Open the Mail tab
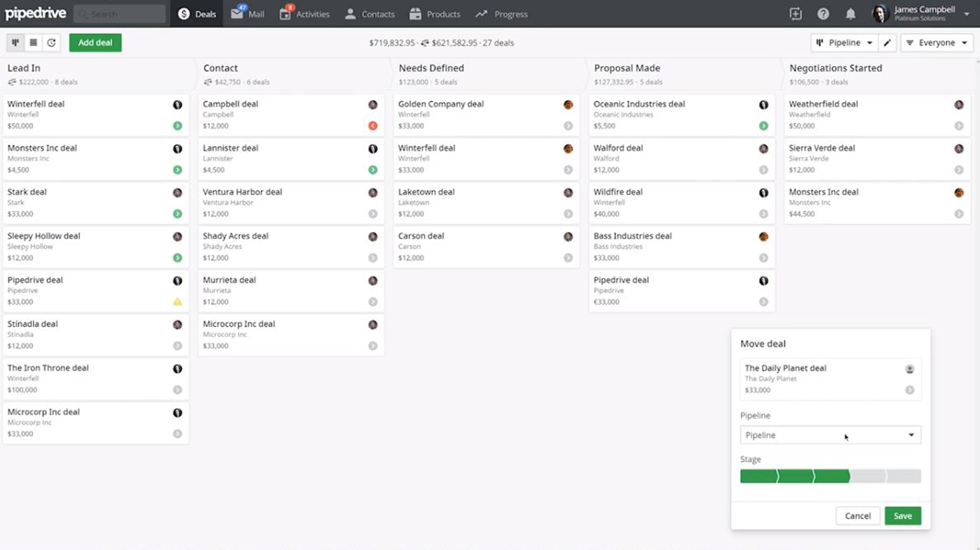Screen dimensions: 980x550 [248, 14]
